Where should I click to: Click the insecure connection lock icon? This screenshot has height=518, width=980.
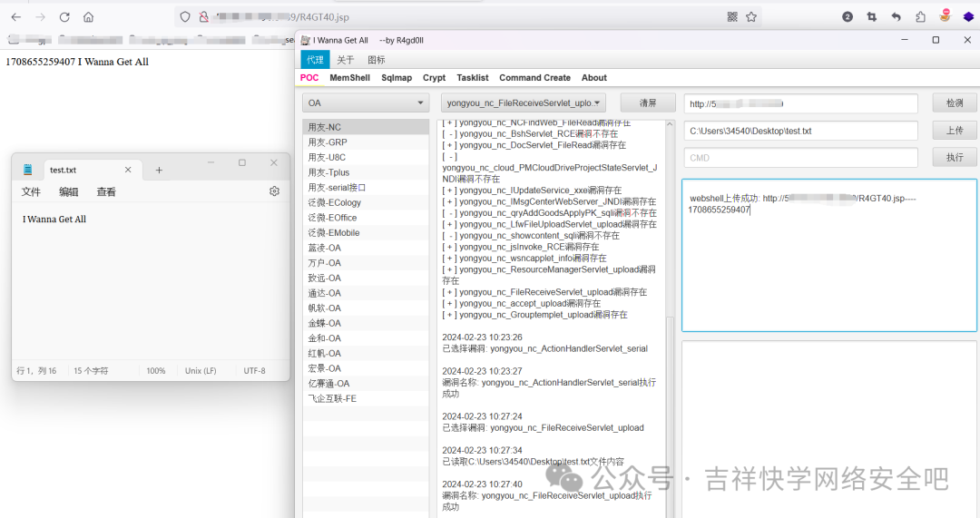point(204,17)
